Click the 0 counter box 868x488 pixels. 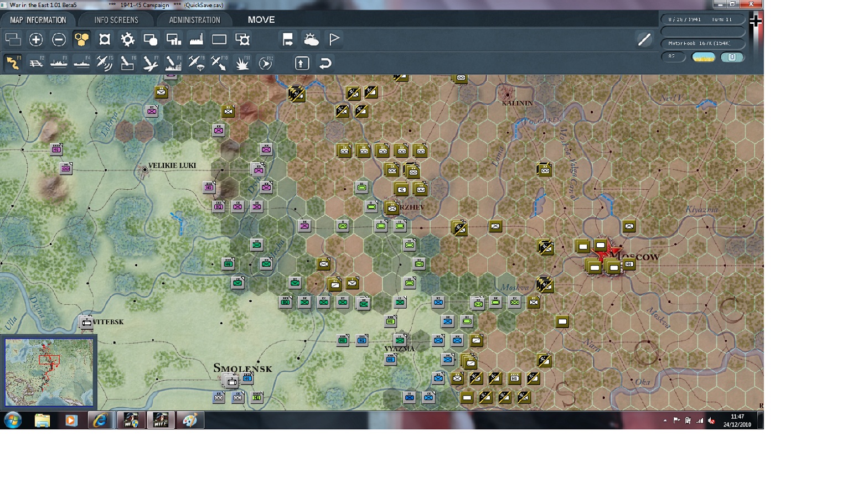732,57
